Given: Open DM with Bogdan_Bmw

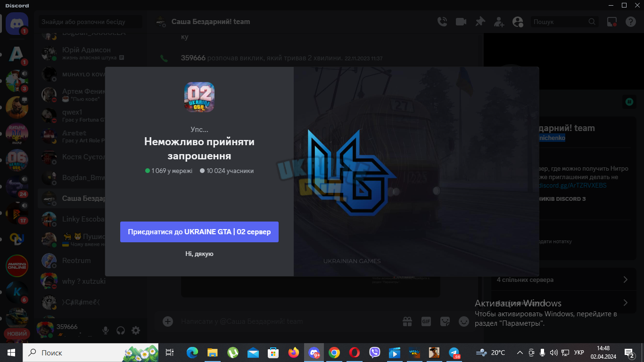Looking at the screenshot, I should click(x=91, y=178).
